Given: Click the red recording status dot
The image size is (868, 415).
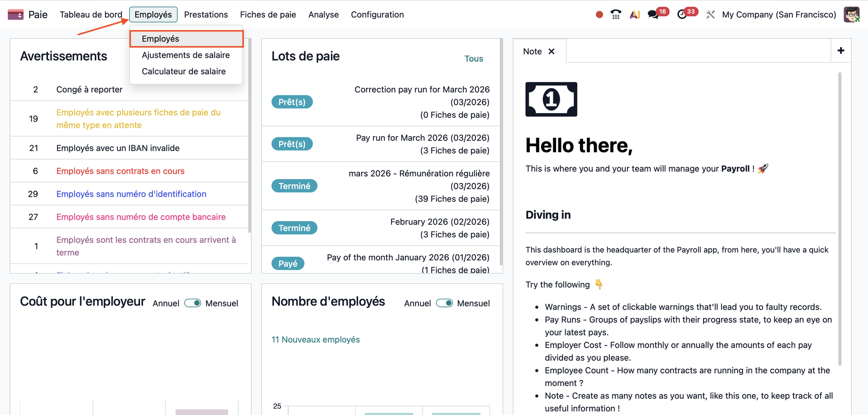Looking at the screenshot, I should [x=599, y=14].
